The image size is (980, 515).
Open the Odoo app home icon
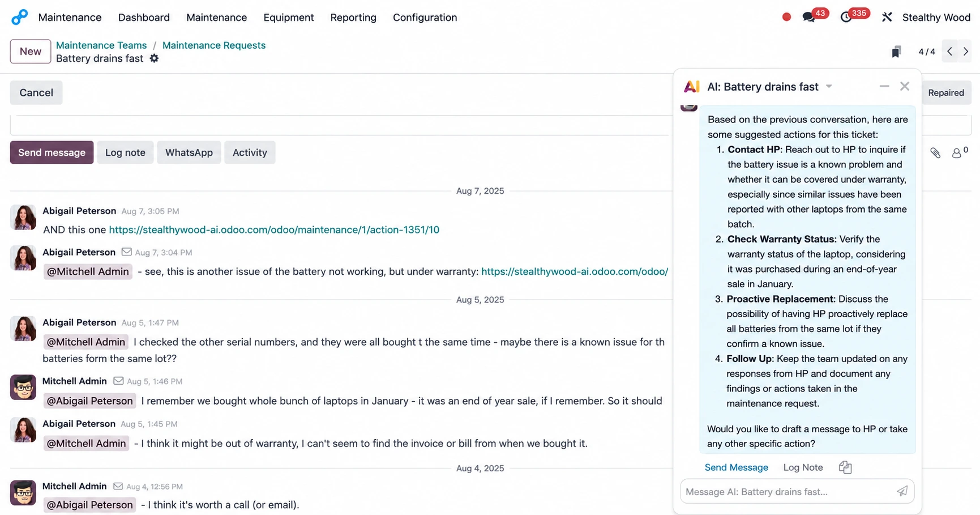(x=19, y=17)
